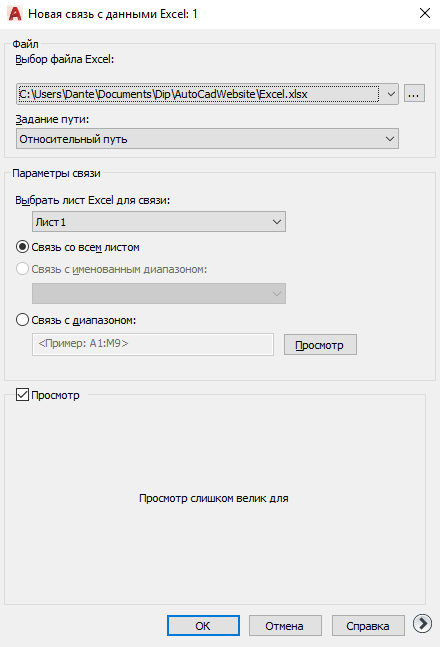The image size is (440, 647).
Task: Click the Просмотр range preview button
Action: coord(320,345)
